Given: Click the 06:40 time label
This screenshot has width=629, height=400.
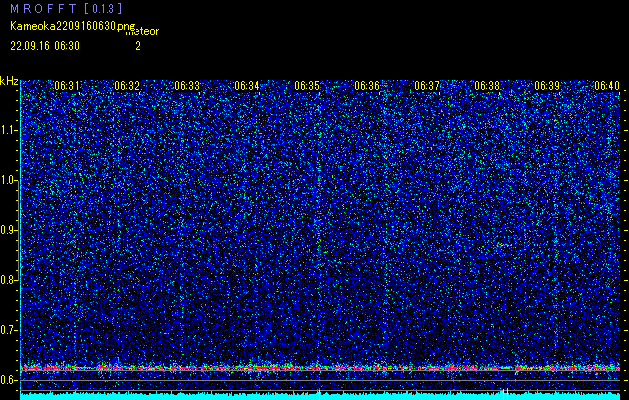Looking at the screenshot, I should pos(607,85).
